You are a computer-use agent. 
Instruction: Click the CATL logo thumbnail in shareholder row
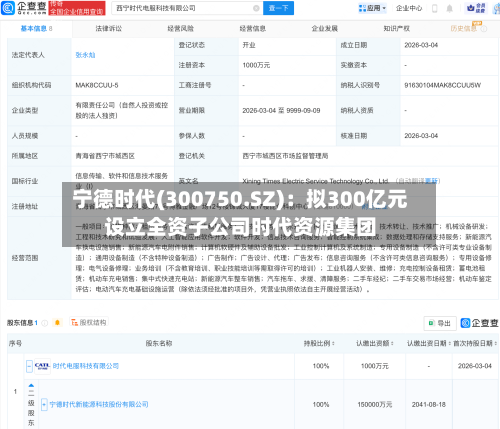pos(42,366)
